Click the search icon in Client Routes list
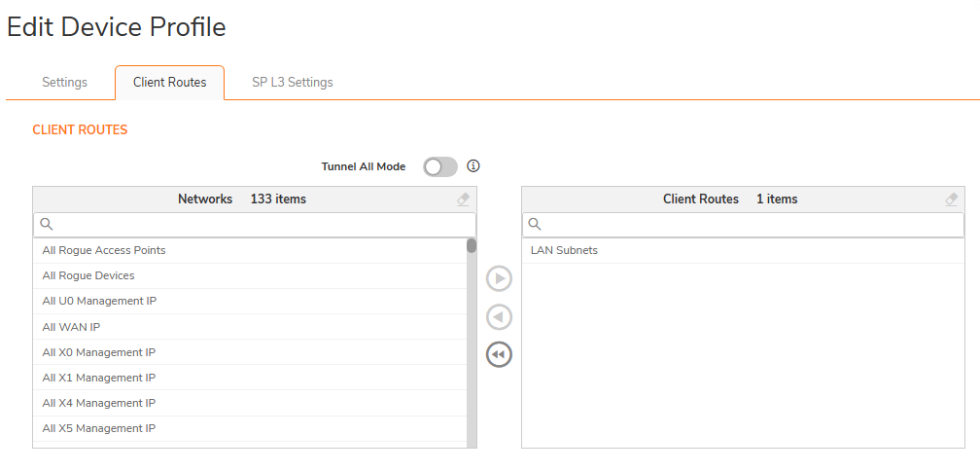Image resolution: width=980 pixels, height=471 pixels. point(534,225)
